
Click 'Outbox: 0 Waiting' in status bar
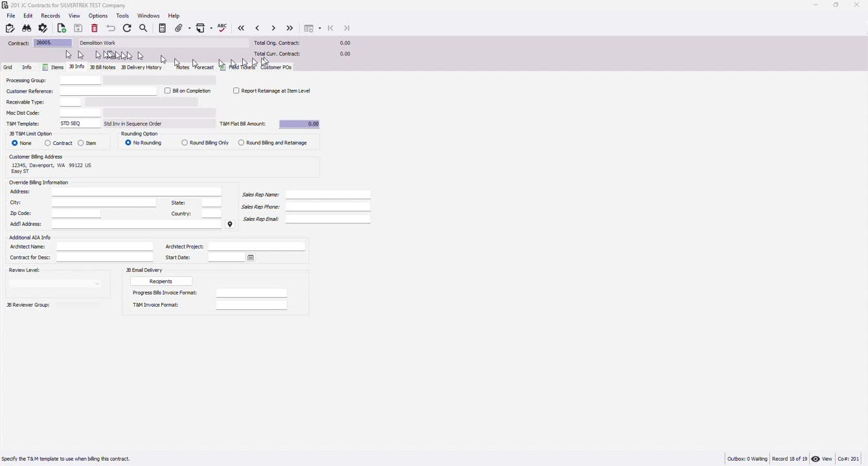pyautogui.click(x=747, y=459)
